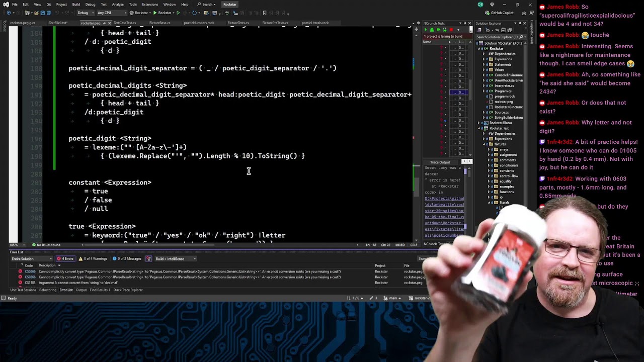Open the Build + IntelliSense dropdown
The width and height of the screenshot is (644, 362).
(175, 259)
